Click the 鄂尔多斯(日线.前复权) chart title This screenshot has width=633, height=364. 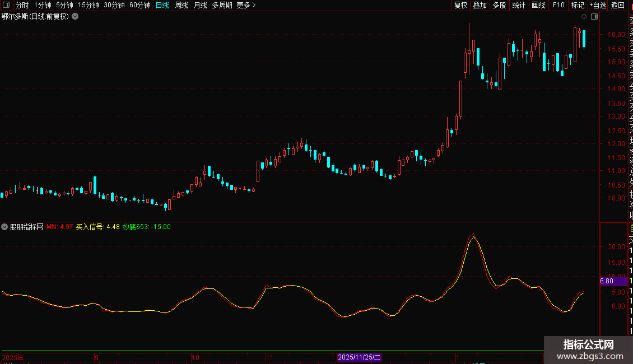pyautogui.click(x=35, y=17)
